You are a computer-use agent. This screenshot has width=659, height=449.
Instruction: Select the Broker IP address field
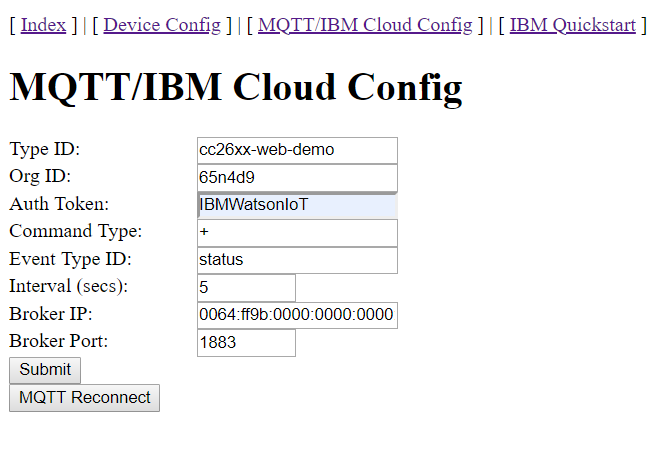(297, 315)
